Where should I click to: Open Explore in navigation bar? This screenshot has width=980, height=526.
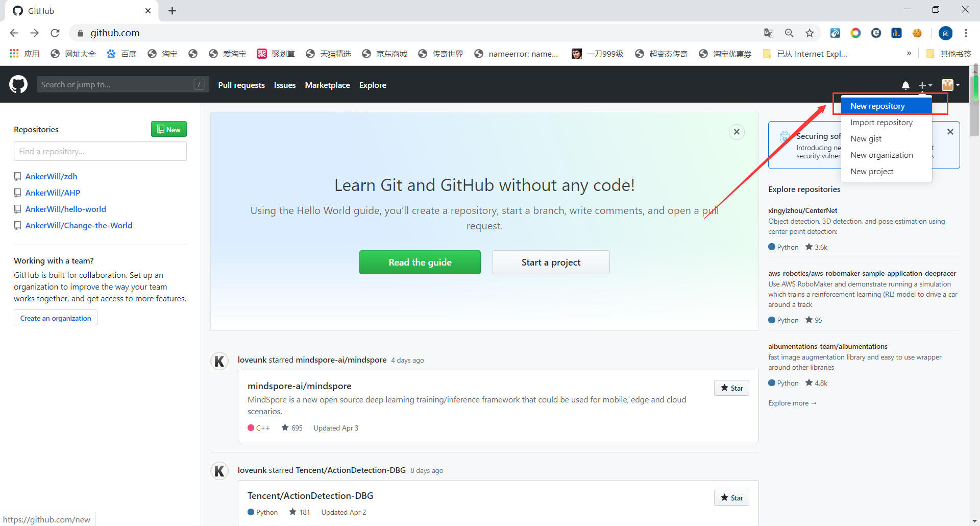pyautogui.click(x=373, y=85)
